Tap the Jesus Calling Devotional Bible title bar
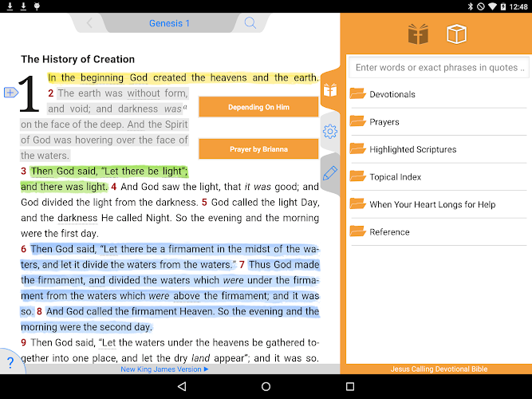The width and height of the screenshot is (532, 399). pos(439,369)
